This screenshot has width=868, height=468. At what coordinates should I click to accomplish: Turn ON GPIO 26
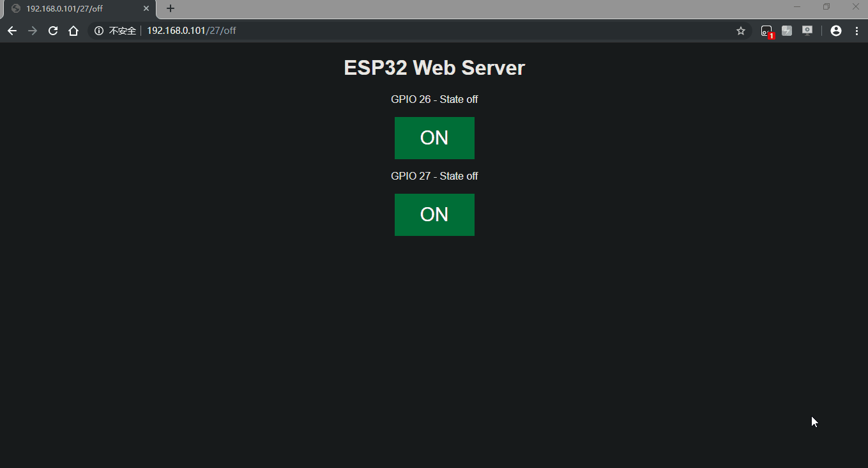click(434, 138)
